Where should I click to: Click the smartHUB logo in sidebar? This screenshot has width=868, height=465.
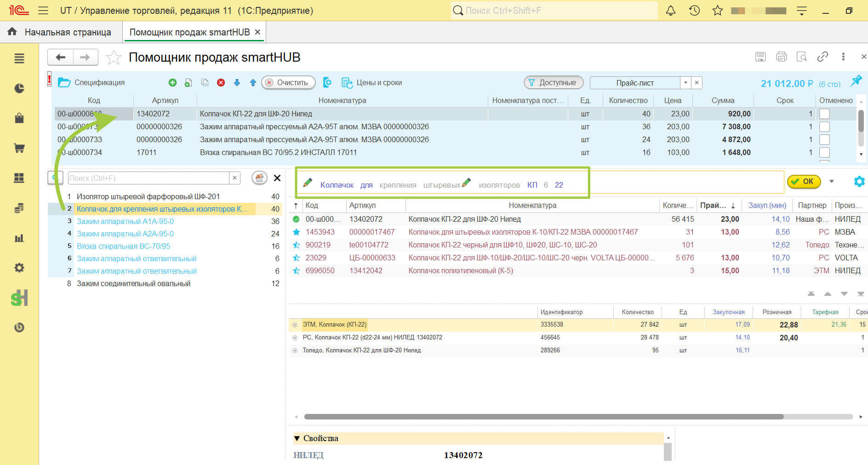pyautogui.click(x=19, y=298)
